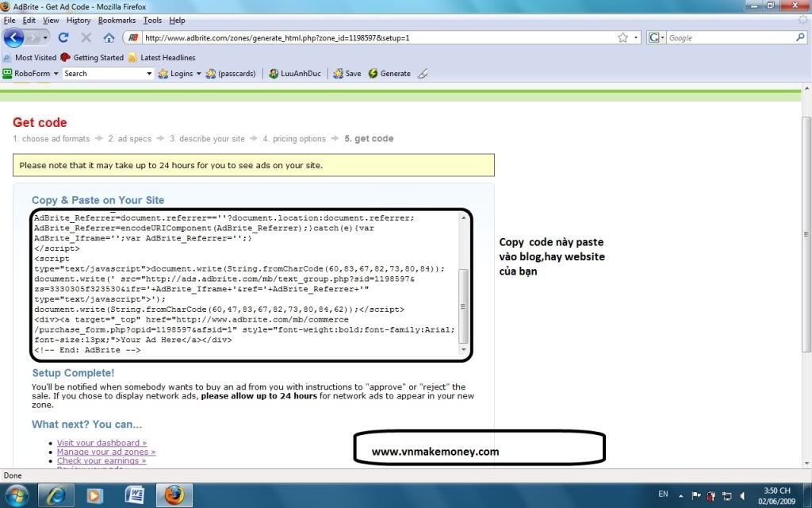Image resolution: width=812 pixels, height=508 pixels.
Task: Click the Action Center flag icon
Action: tap(696, 495)
